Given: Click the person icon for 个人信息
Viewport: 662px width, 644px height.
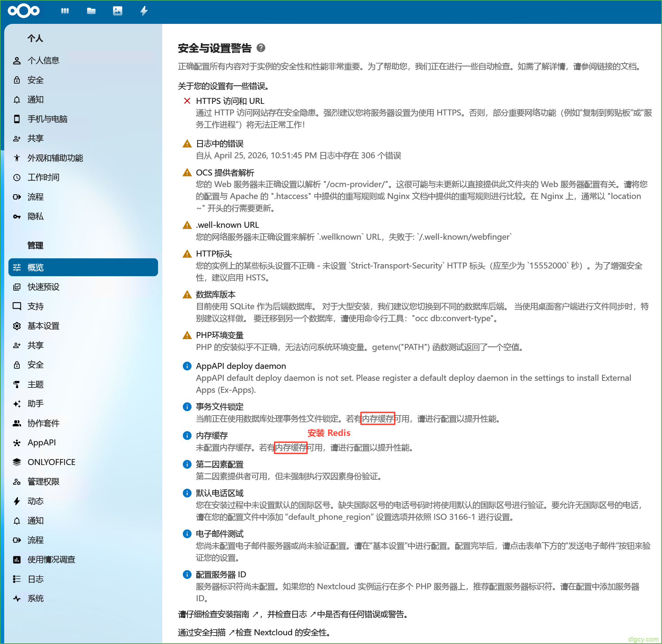Looking at the screenshot, I should [17, 61].
